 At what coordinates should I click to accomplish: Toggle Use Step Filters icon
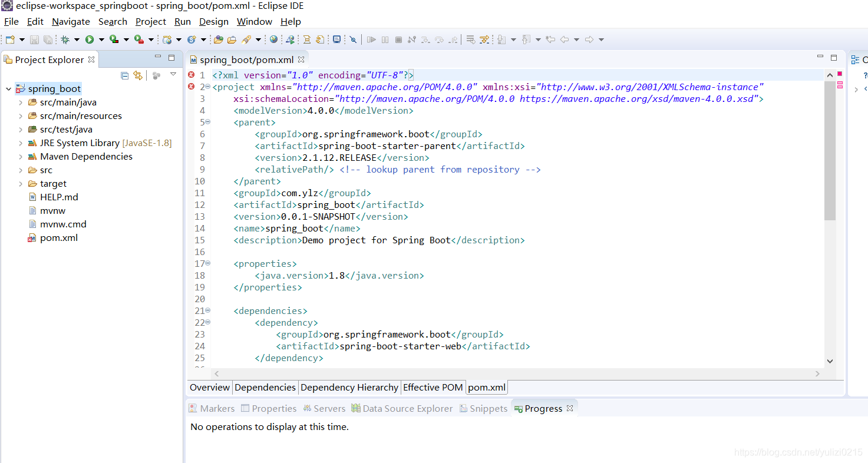484,39
